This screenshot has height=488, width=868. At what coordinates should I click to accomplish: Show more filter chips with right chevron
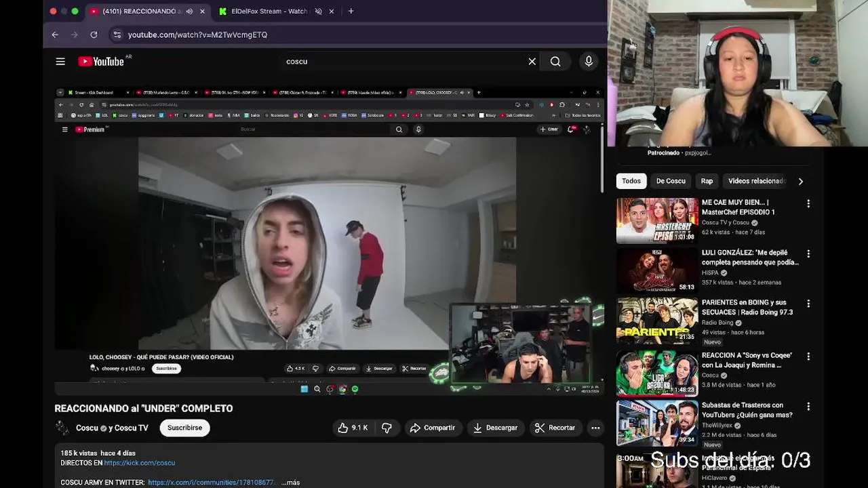[x=801, y=181]
